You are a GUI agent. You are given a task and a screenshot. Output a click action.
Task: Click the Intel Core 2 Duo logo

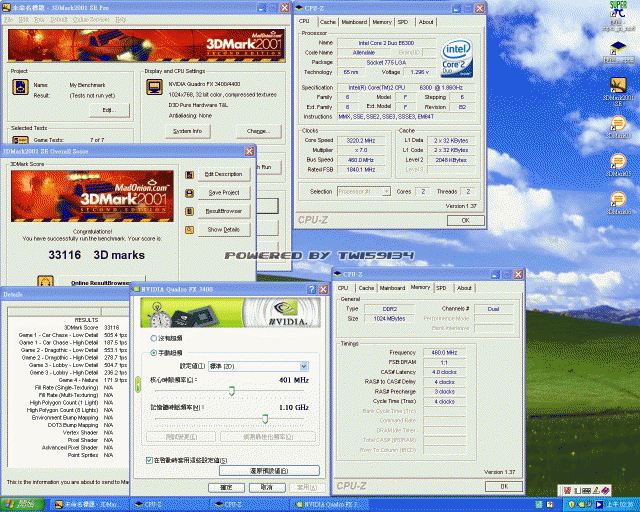tap(457, 58)
